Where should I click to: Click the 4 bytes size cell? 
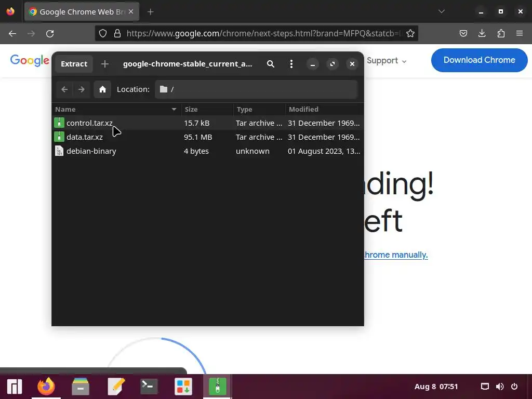click(x=196, y=151)
